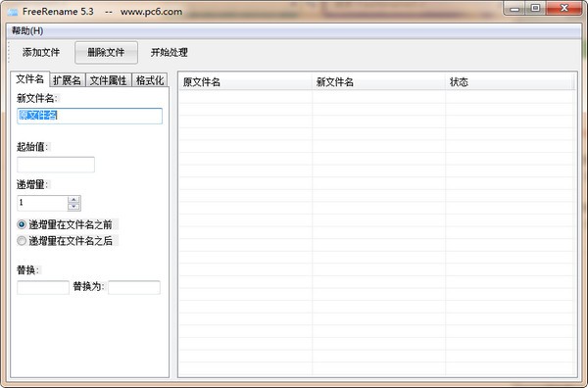Close the FreeRename window
The height and width of the screenshot is (388, 588).
564,9
